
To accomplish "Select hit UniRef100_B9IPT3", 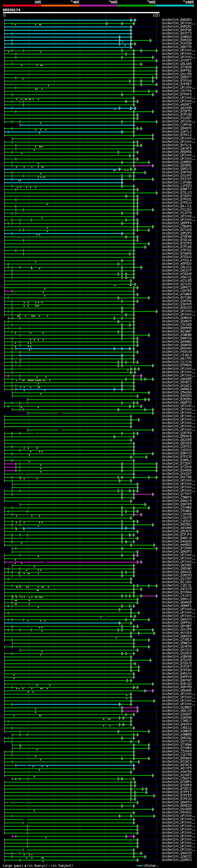I will tap(177, 34).
